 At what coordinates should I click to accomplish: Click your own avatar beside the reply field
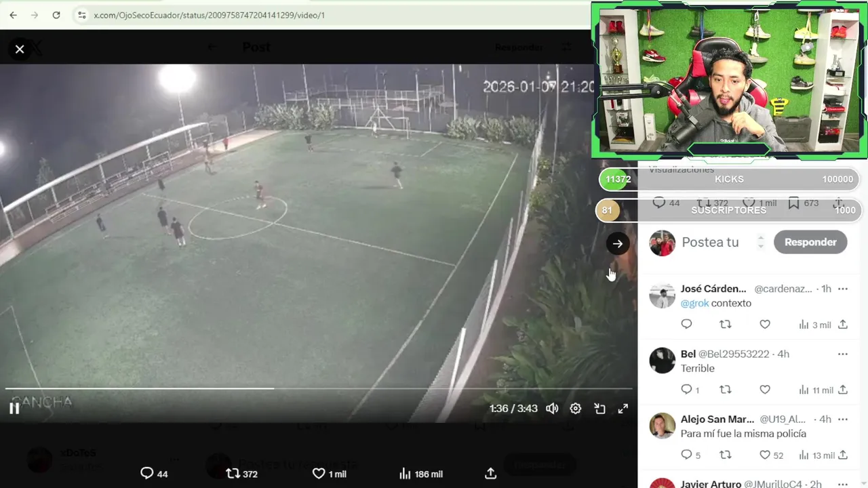tap(663, 243)
